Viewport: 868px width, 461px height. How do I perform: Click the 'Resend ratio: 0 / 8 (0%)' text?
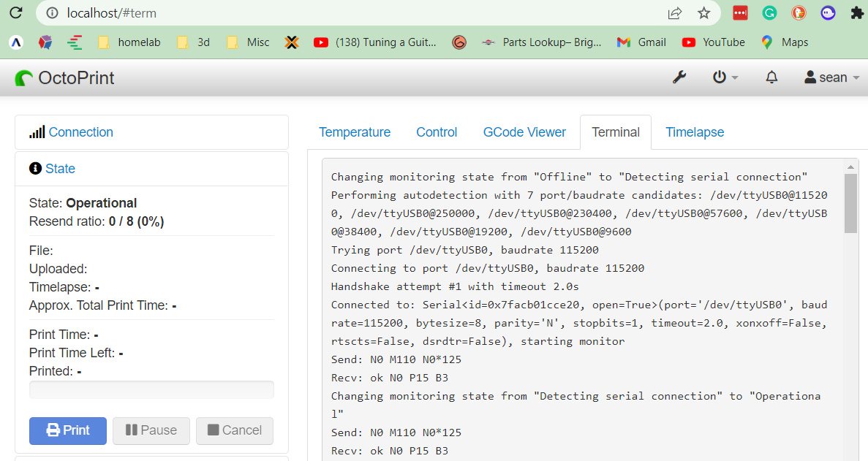point(97,221)
